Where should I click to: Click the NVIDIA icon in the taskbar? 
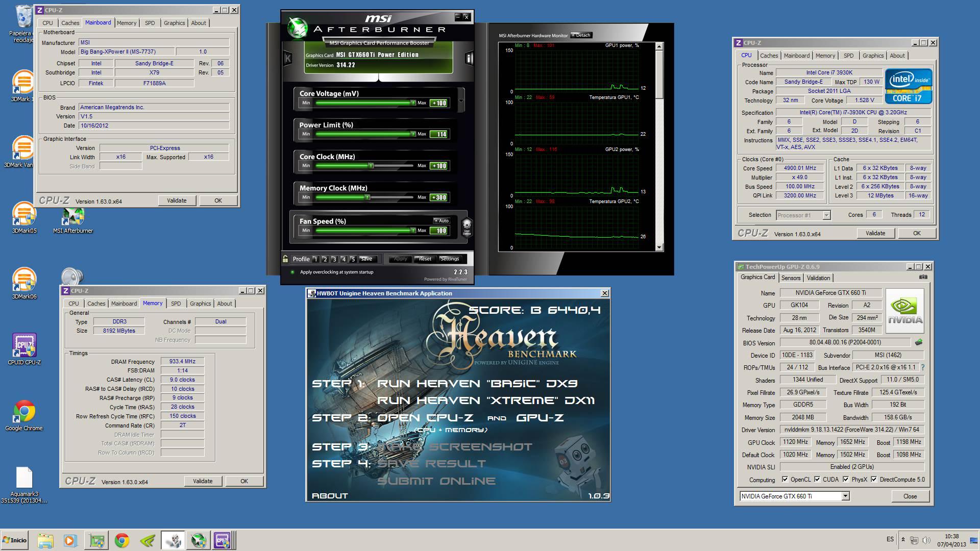(148, 540)
